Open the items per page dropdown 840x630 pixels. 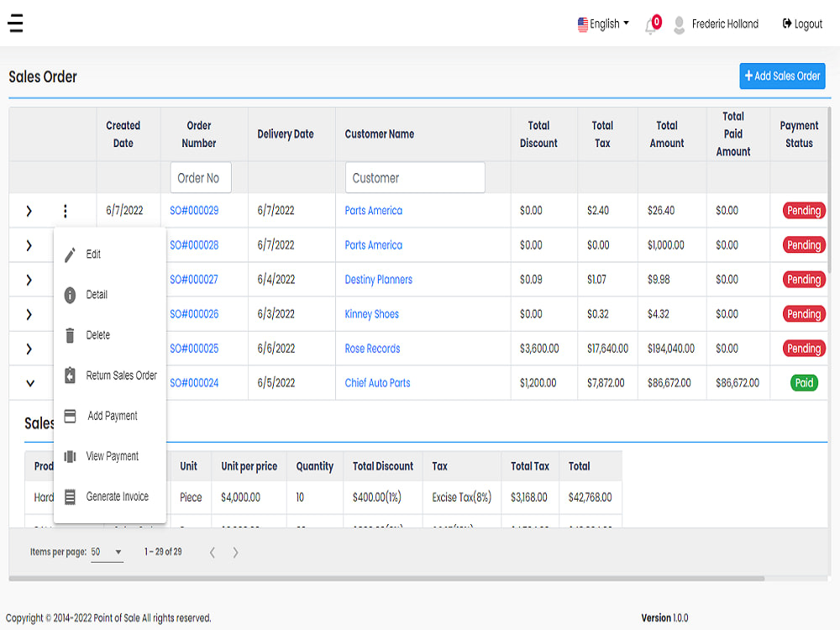point(107,552)
